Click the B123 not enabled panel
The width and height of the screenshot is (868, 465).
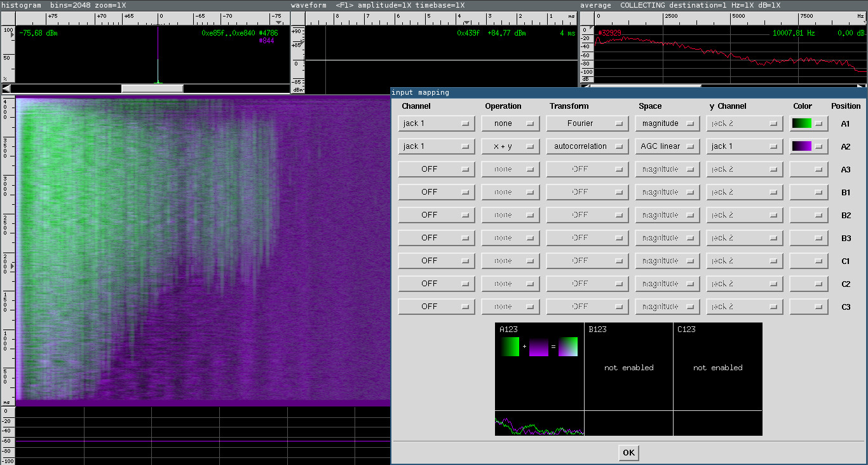[x=628, y=367]
